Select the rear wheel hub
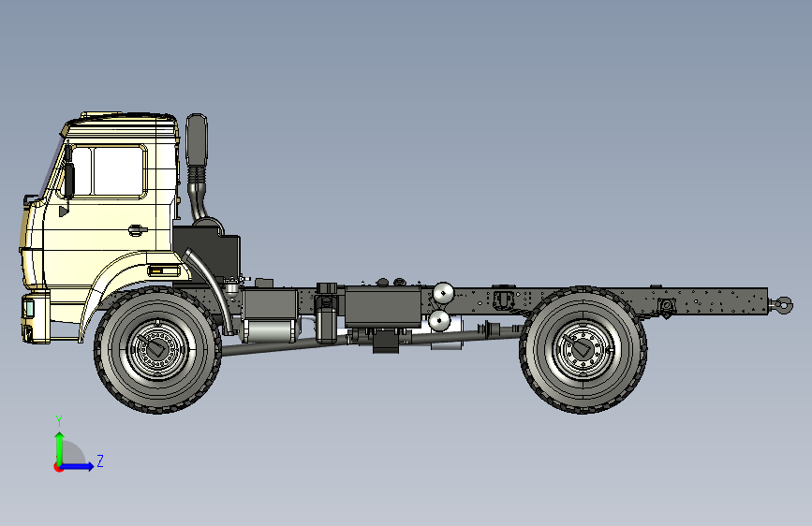This screenshot has width=812, height=526. (x=583, y=350)
